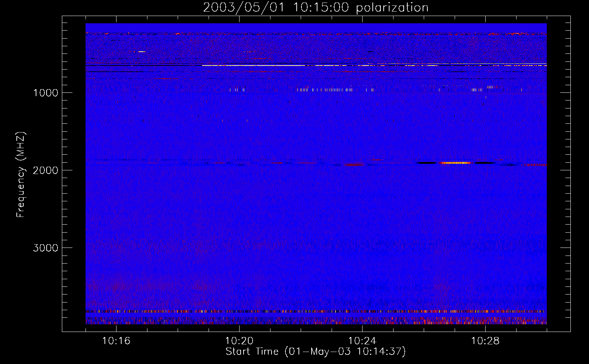This screenshot has height=364, width=589.
Task: Click the 'Frequency (MHZ)' axis label
Action: coord(21,175)
